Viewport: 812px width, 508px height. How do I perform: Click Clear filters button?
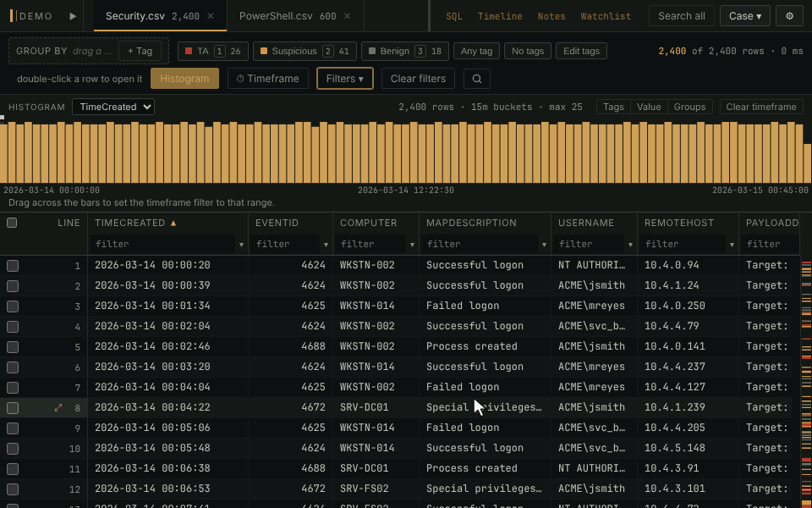coord(418,79)
